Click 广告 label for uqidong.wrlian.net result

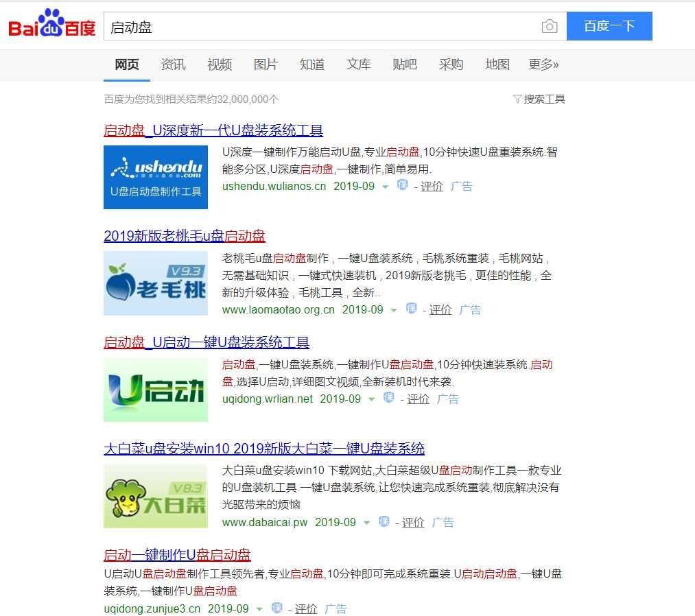coord(448,399)
